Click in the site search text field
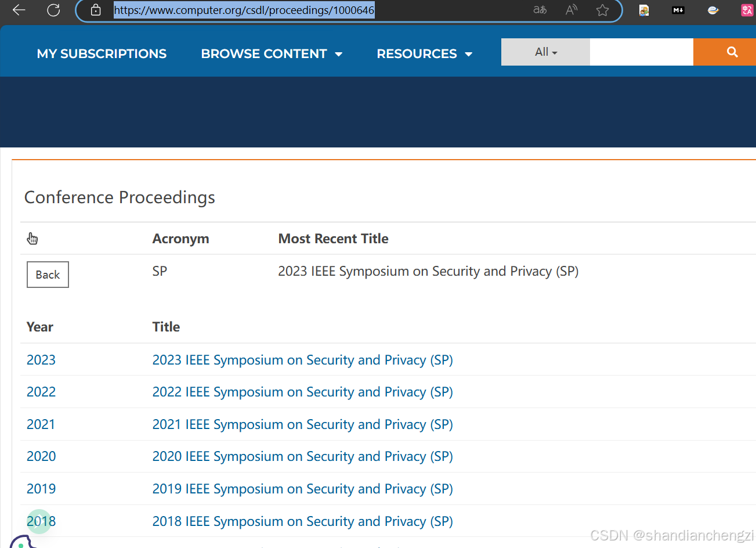 [641, 52]
